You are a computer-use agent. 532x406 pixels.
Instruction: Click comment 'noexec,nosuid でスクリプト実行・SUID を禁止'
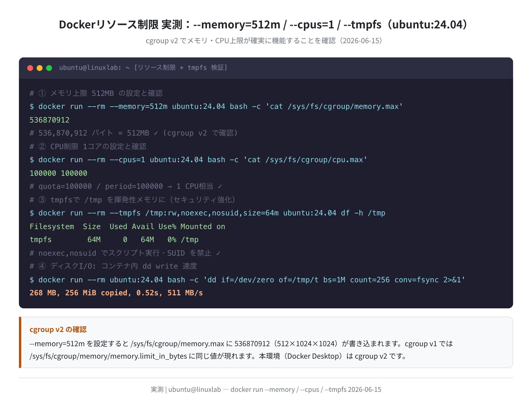coord(125,253)
